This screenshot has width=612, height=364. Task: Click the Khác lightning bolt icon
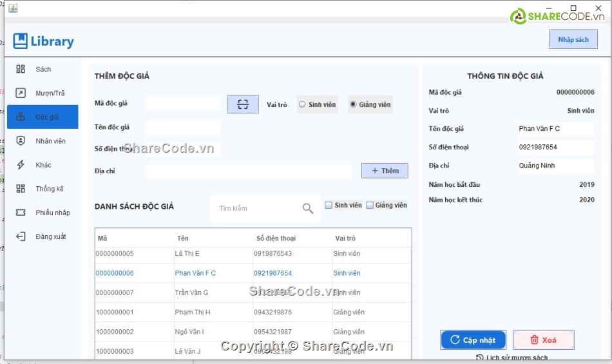21,165
